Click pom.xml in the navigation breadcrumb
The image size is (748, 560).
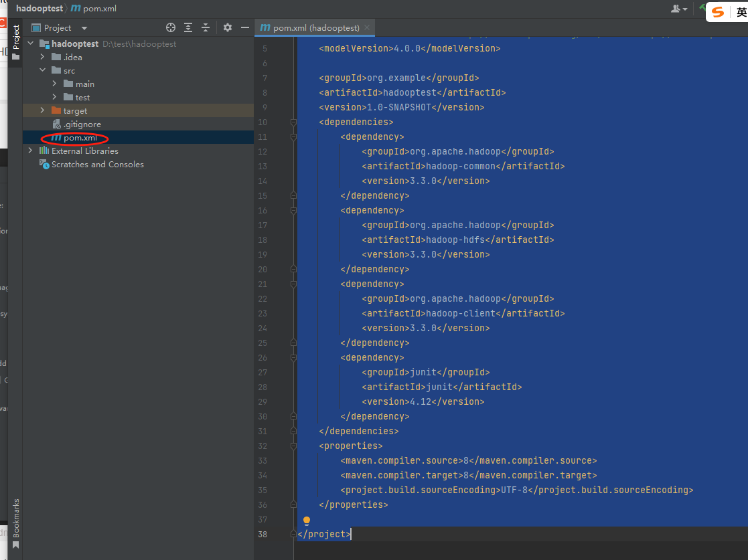coord(94,9)
